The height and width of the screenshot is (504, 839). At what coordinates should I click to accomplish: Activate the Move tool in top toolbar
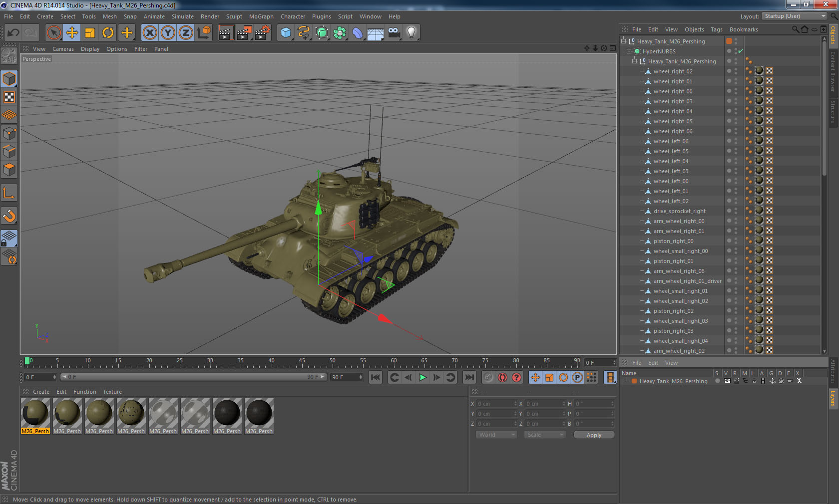pos(72,33)
